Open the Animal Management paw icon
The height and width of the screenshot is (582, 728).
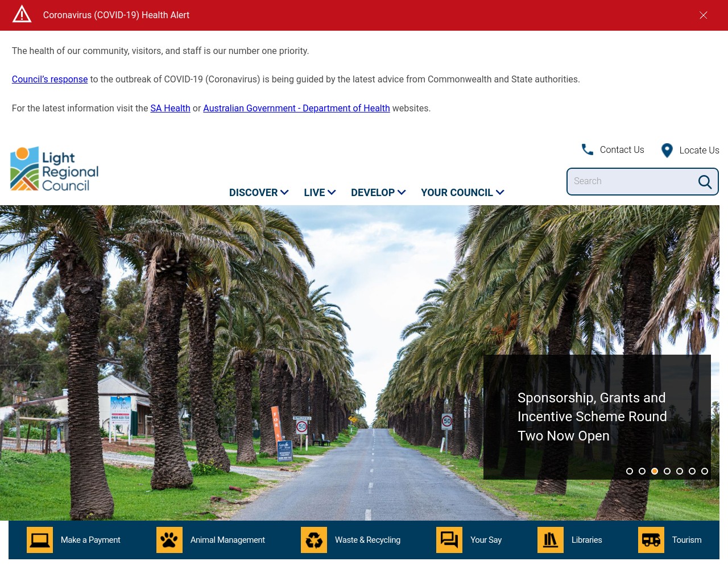[169, 540]
